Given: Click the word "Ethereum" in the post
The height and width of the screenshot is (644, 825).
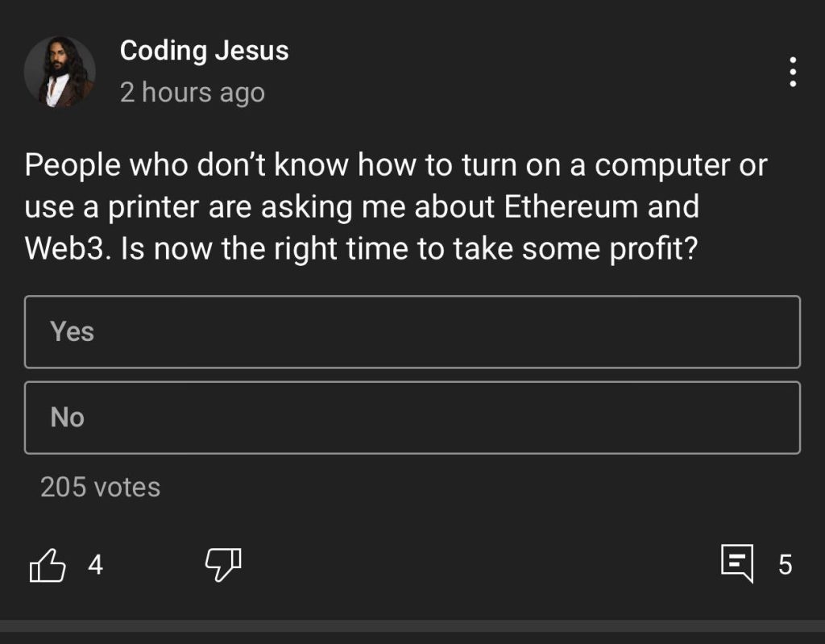Looking at the screenshot, I should point(570,206).
